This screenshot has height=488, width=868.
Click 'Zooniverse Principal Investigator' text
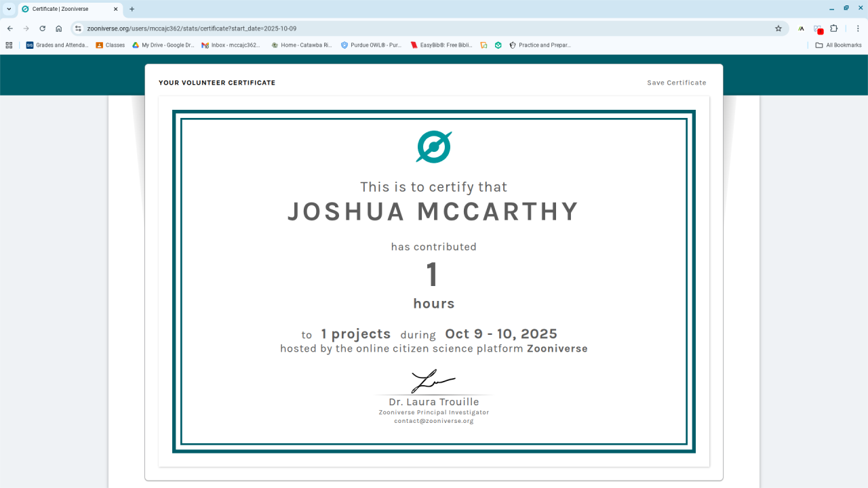click(x=434, y=412)
